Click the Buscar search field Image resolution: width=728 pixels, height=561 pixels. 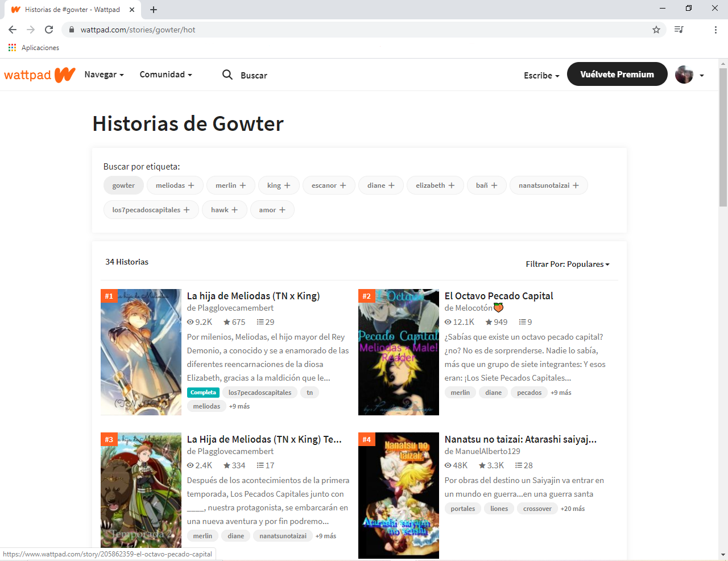(x=254, y=75)
